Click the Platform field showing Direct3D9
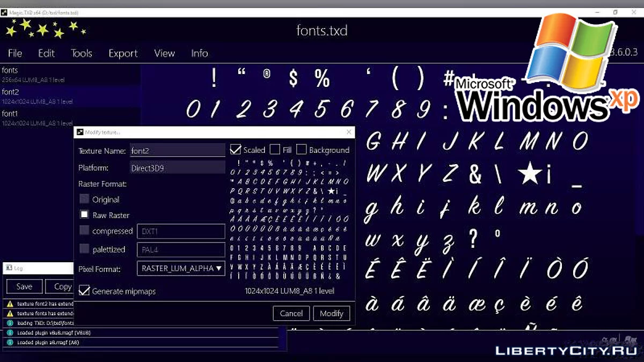The width and height of the screenshot is (644, 362). point(178,167)
